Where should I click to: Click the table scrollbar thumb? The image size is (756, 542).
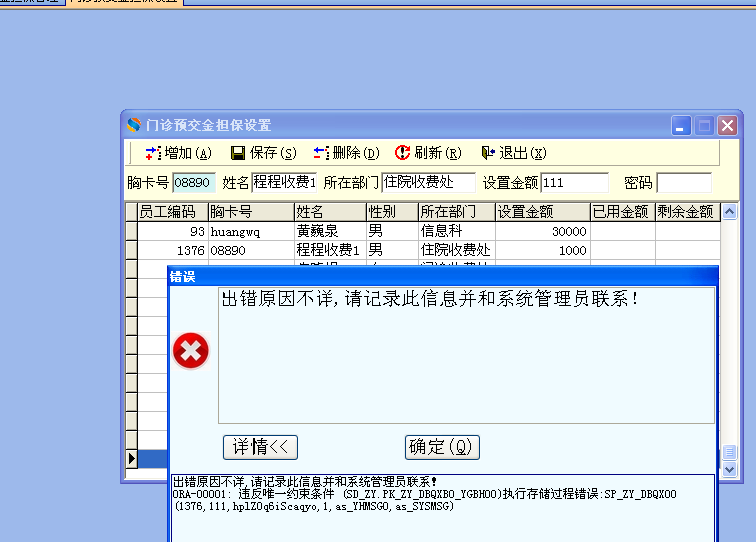(729, 452)
